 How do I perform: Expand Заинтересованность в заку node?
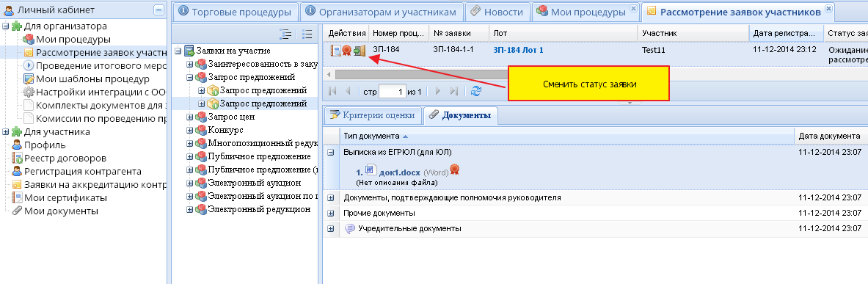190,65
